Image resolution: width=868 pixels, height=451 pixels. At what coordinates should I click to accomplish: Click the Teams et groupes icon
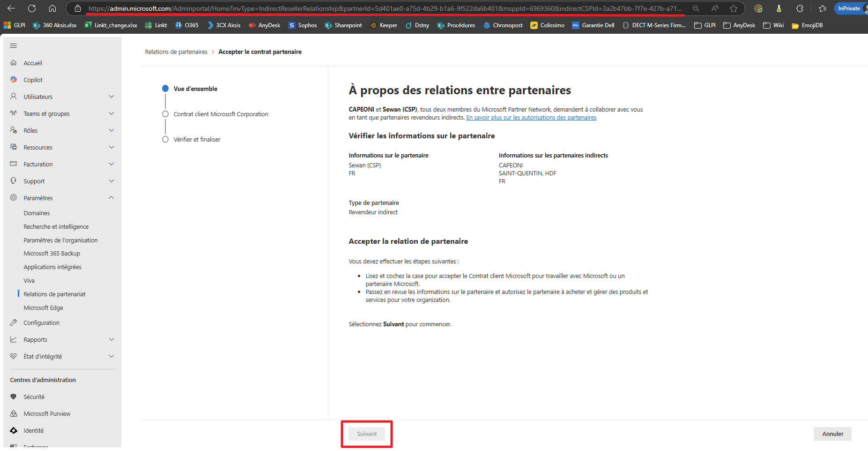click(x=14, y=113)
